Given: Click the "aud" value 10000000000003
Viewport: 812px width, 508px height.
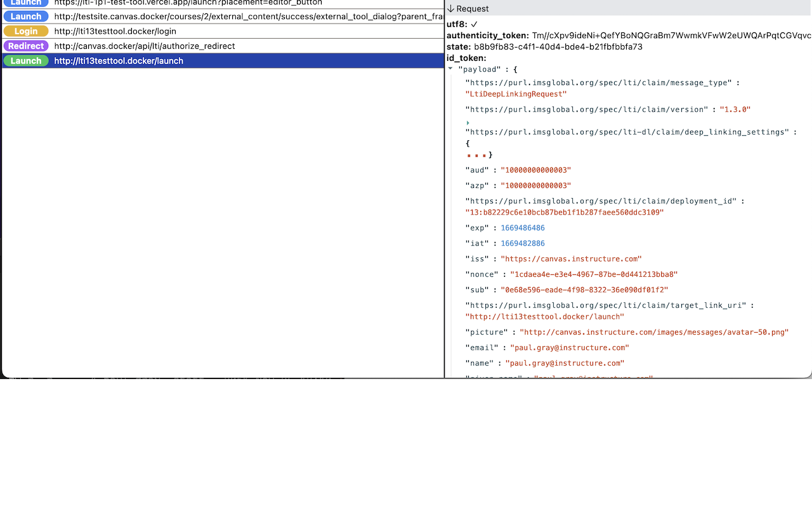Looking at the screenshot, I should pyautogui.click(x=535, y=170).
